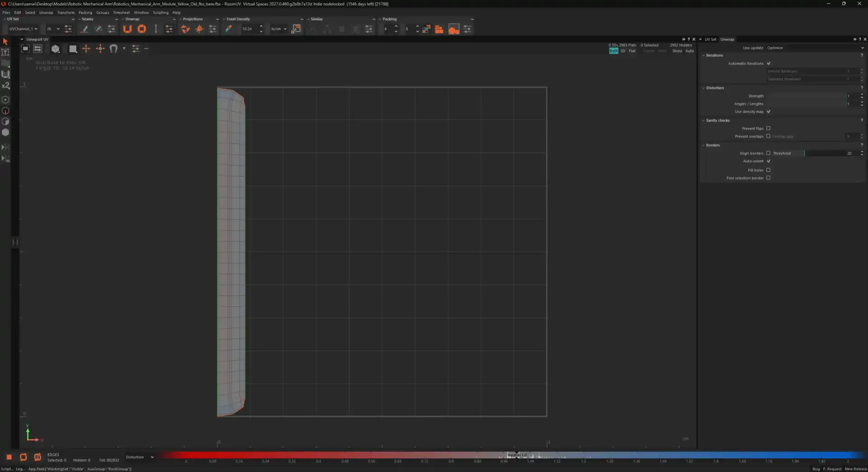Select the Cut seams tool icon
Viewport: 868px width, 472px height.
tap(84, 29)
